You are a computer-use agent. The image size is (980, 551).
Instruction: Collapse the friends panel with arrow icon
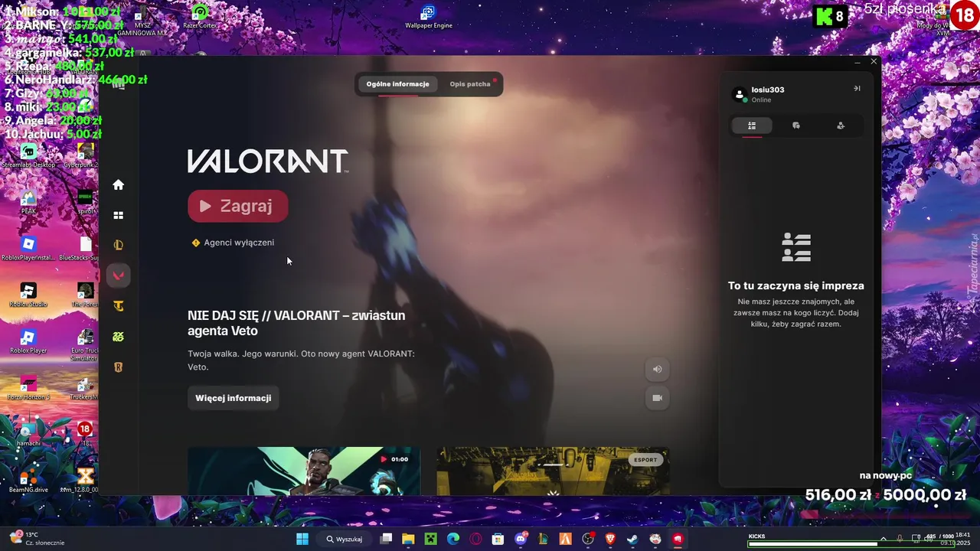pos(857,89)
